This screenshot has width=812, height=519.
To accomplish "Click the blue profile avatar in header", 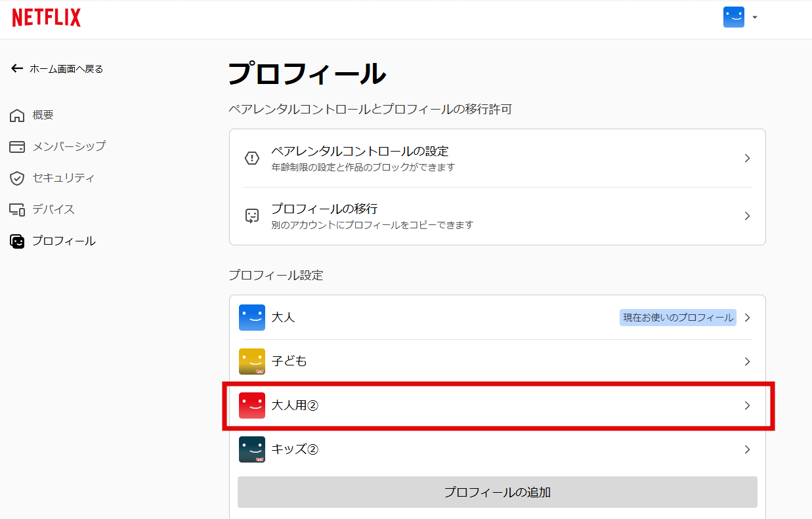I will click(x=733, y=17).
